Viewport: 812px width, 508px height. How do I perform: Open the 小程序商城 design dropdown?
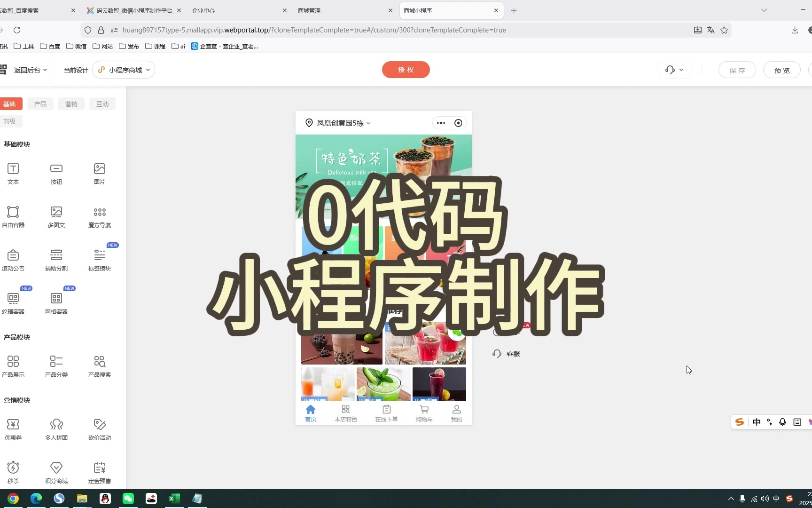[124, 70]
